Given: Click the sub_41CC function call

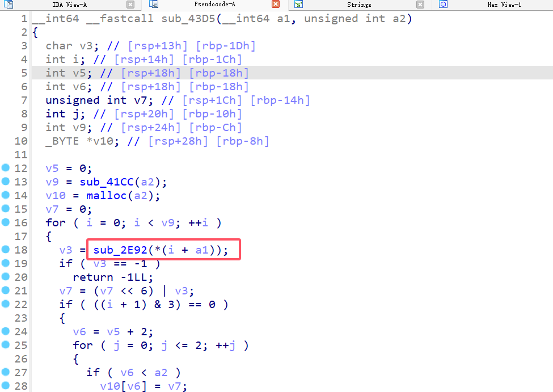Looking at the screenshot, I should (x=107, y=182).
